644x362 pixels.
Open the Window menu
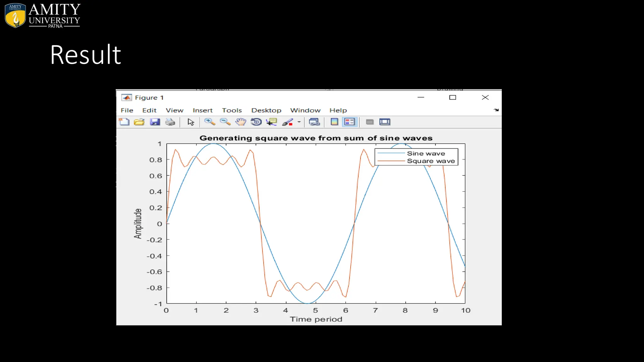(x=305, y=110)
